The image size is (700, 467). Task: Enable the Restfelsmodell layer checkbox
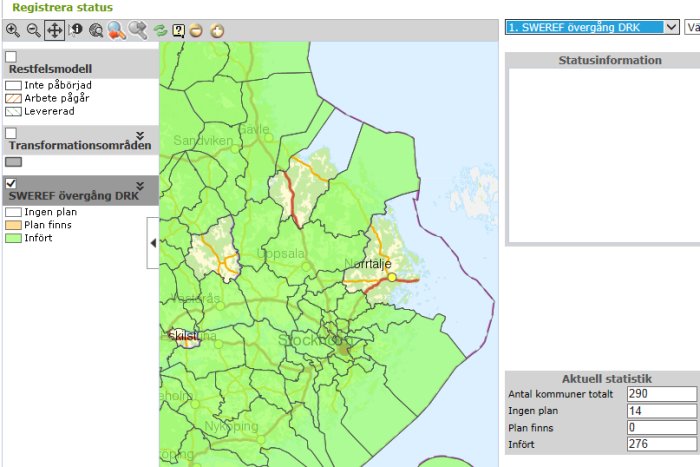(11, 57)
